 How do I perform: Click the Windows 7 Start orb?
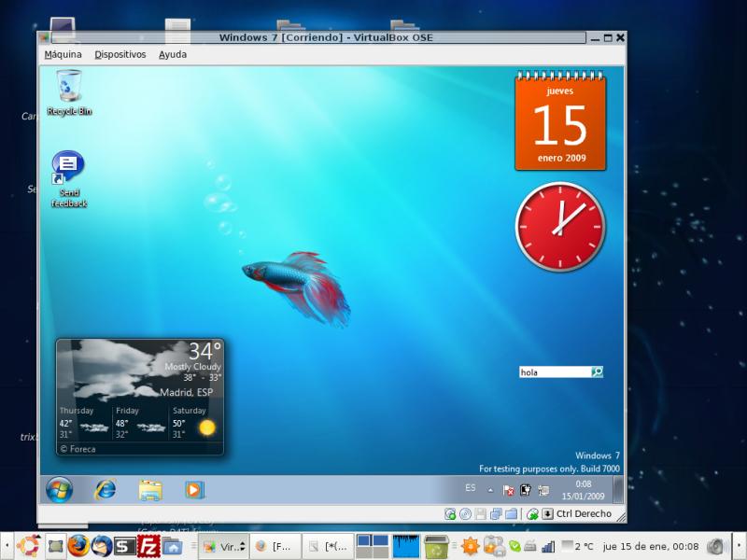point(59,489)
